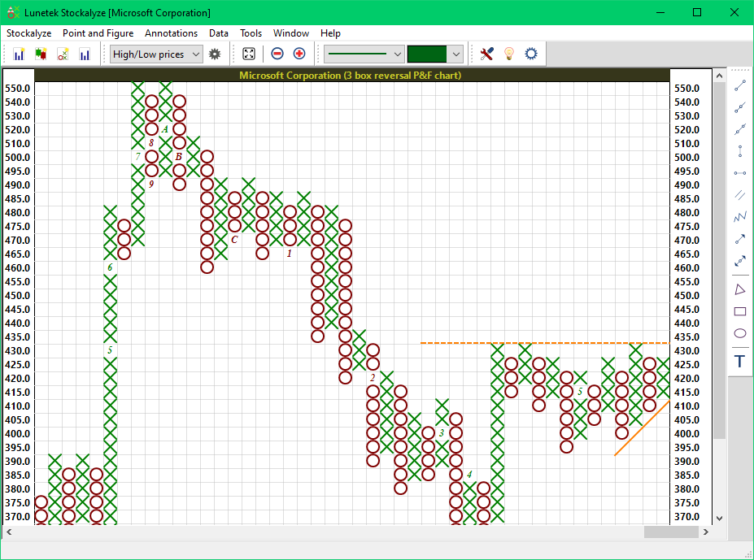Select the text annotation T tool
754x560 pixels.
click(740, 361)
